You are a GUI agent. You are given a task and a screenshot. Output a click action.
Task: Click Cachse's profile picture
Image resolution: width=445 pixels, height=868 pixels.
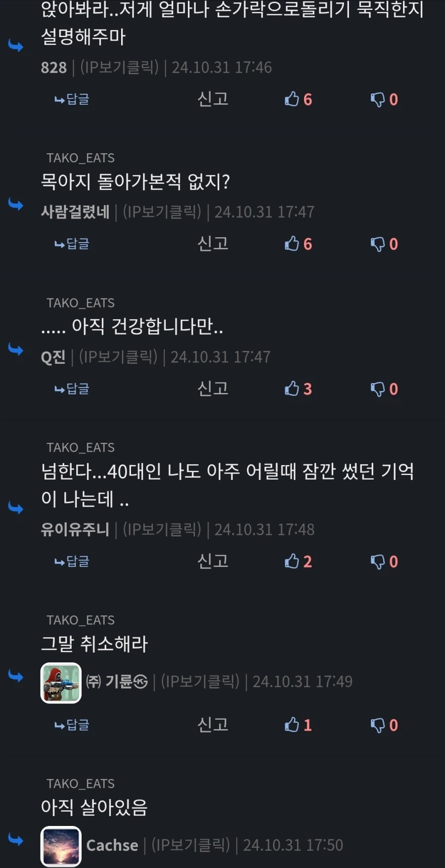(60, 846)
